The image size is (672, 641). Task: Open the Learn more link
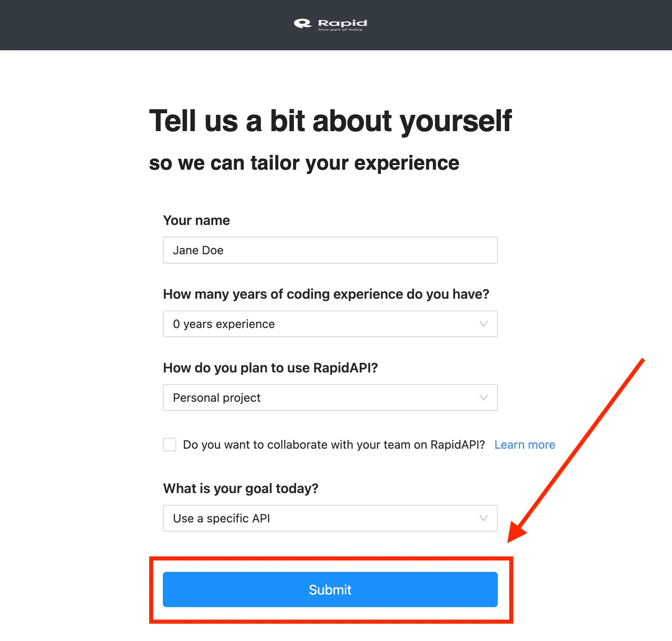point(525,445)
